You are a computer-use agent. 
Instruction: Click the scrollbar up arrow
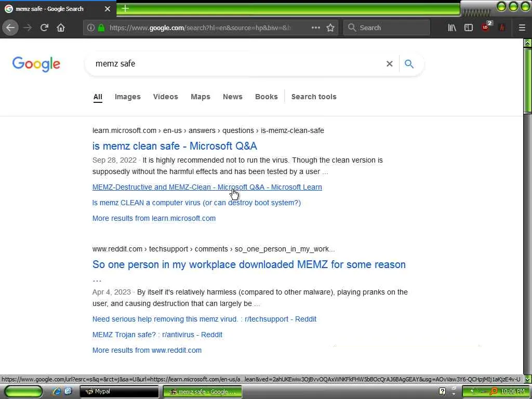click(527, 43)
